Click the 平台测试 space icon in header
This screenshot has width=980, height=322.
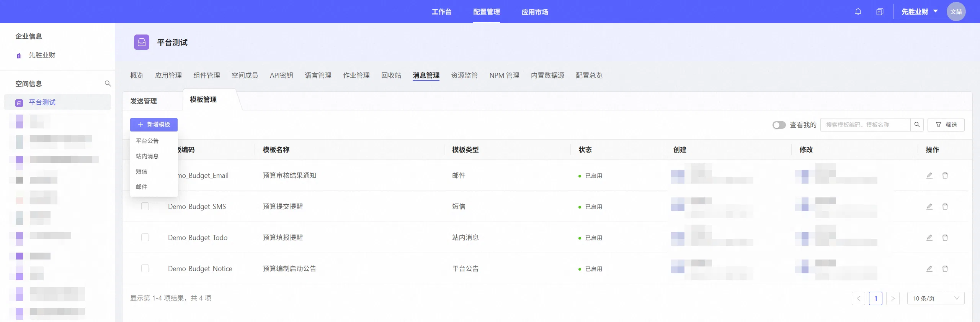pos(142,42)
